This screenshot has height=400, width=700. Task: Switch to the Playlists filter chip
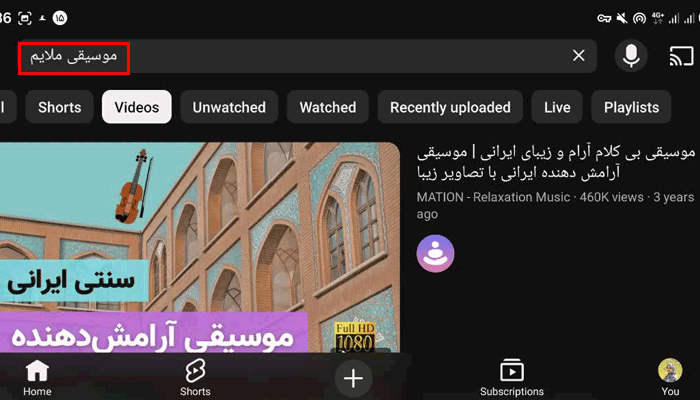tap(631, 107)
